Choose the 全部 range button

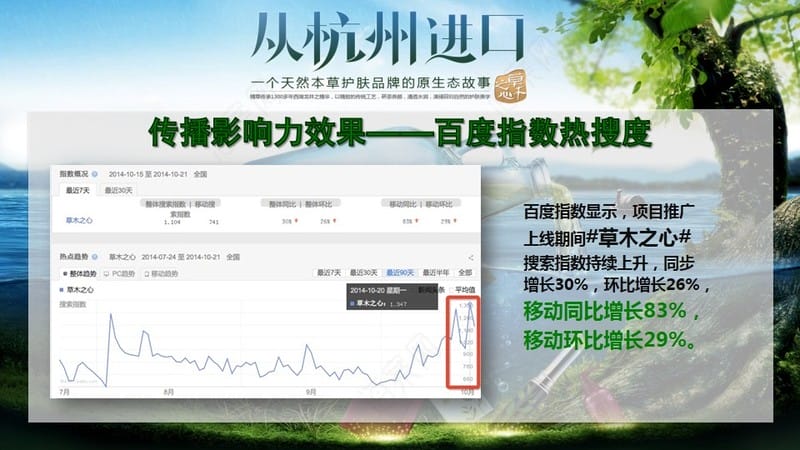coord(465,273)
